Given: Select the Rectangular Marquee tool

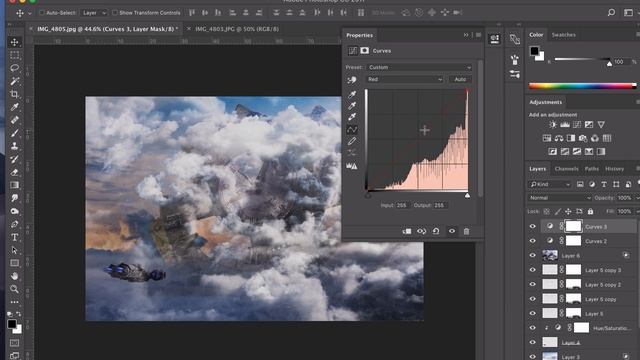Looking at the screenshot, I should coord(14,55).
